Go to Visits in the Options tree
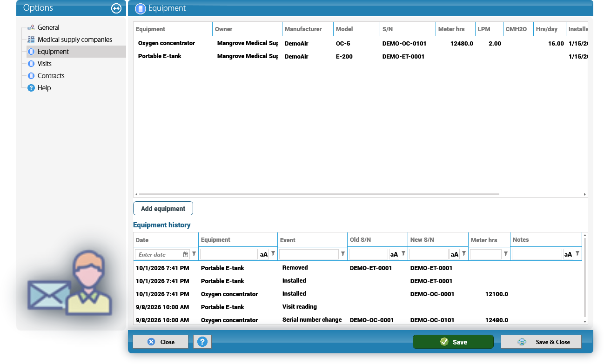Screen dimensions: 604x364 44,64
